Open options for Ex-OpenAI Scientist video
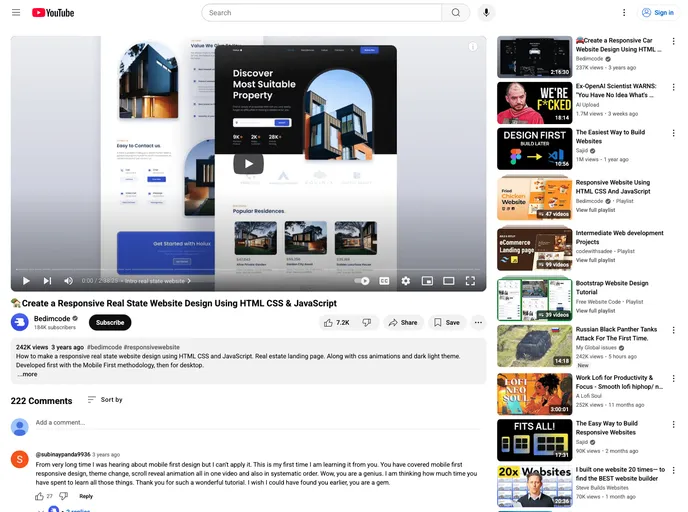The width and height of the screenshot is (688, 512). (x=674, y=87)
